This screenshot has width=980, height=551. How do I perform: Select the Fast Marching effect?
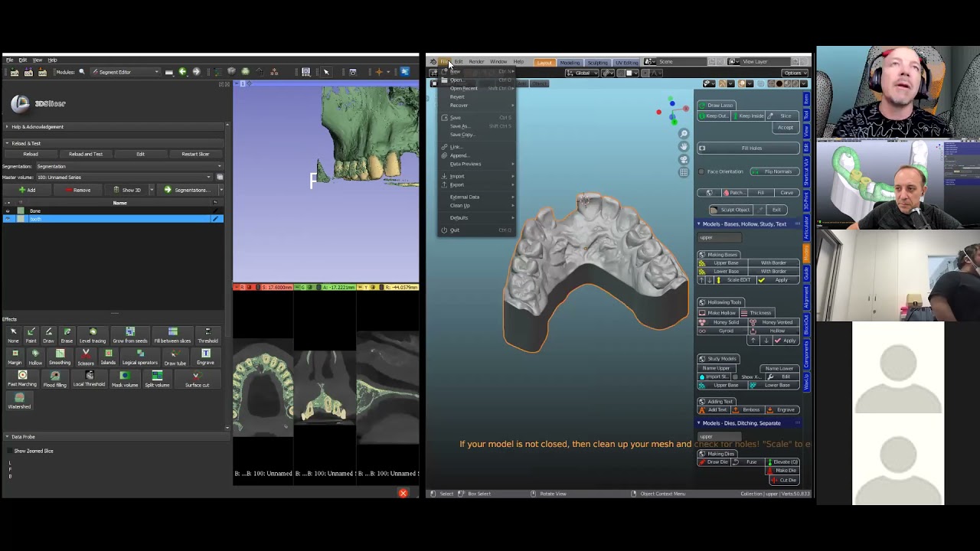pos(22,379)
